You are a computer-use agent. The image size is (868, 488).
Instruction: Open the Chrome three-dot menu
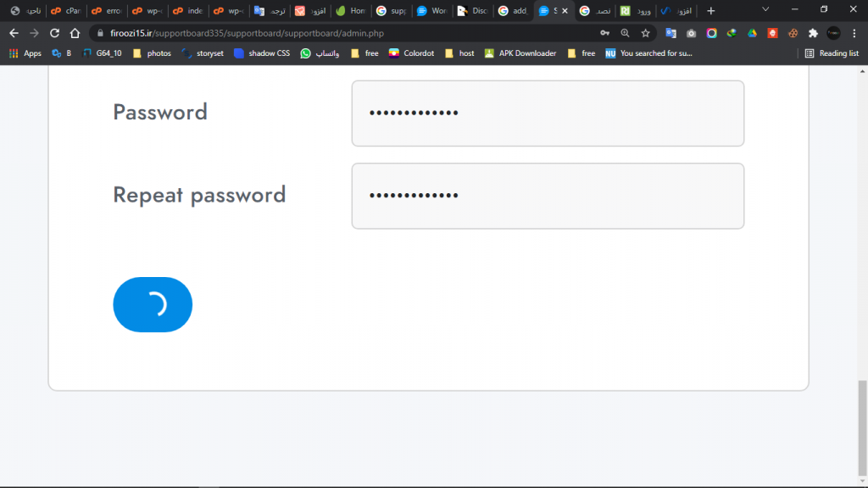pos(854,33)
